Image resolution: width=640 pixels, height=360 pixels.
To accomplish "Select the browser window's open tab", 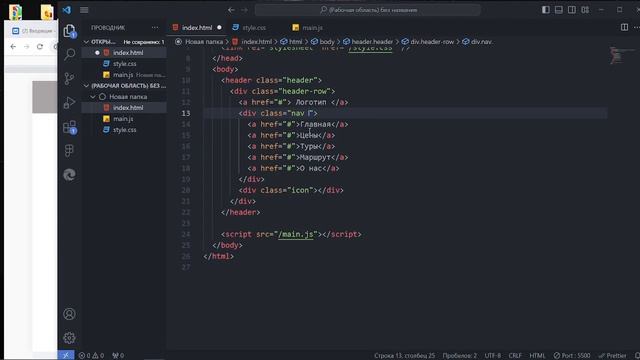I will (33, 31).
